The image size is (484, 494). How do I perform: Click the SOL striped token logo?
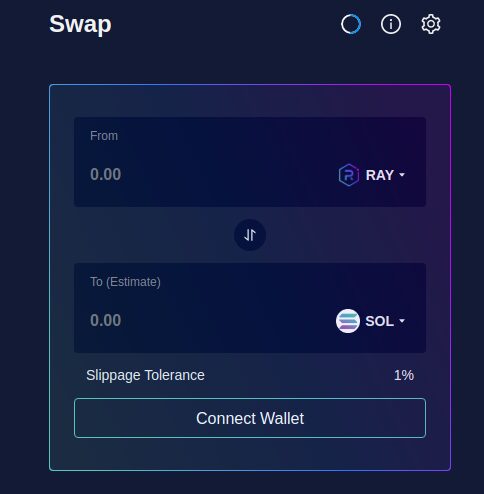(348, 321)
